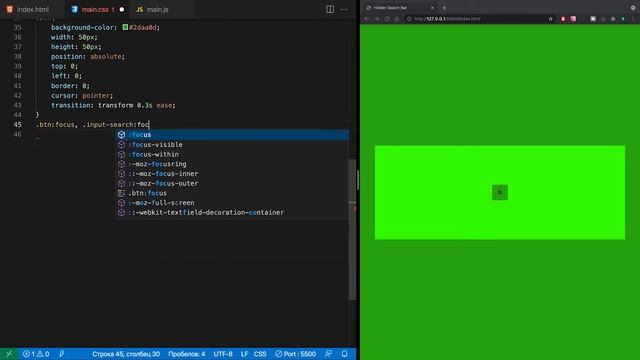
Task: Click the search button in the webpage
Action: [x=500, y=192]
